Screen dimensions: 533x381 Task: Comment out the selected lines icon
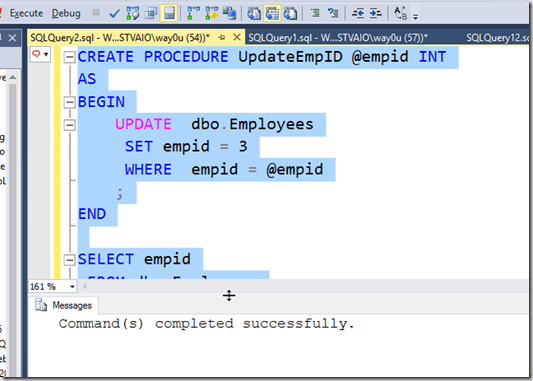point(315,13)
